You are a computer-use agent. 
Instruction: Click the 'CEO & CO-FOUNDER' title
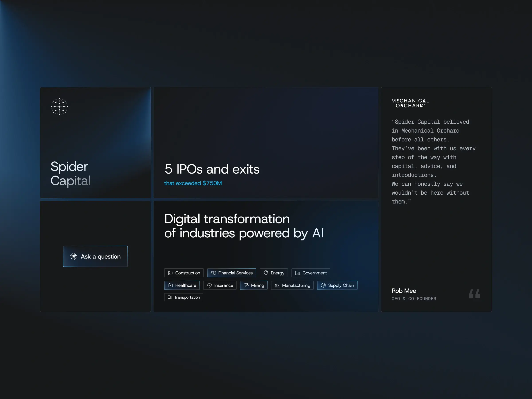414,299
